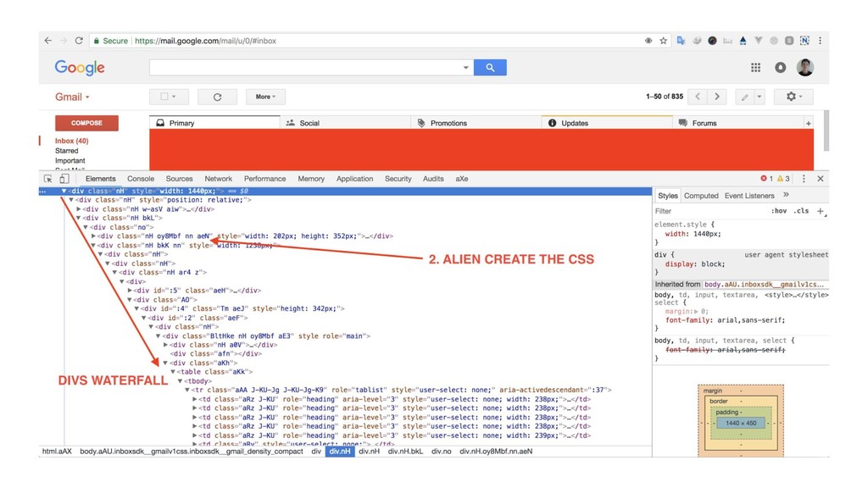
Task: Click the COMPOSE button
Action: pyautogui.click(x=86, y=123)
